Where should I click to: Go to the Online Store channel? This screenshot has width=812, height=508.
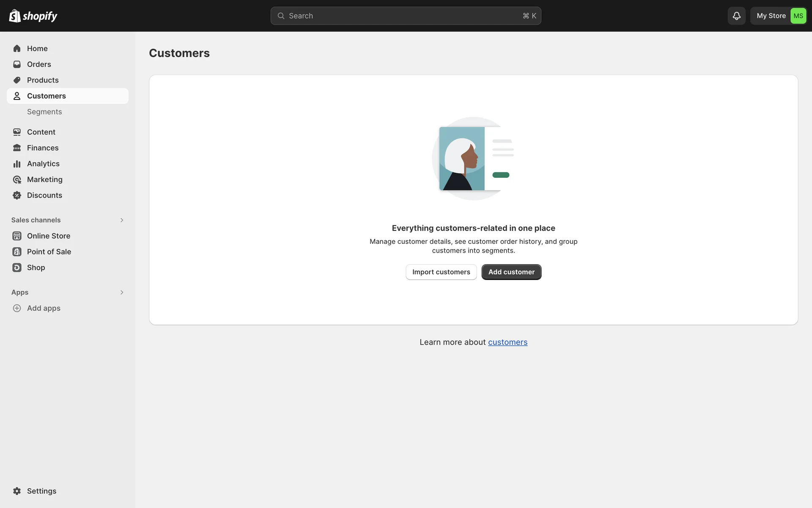tap(49, 236)
